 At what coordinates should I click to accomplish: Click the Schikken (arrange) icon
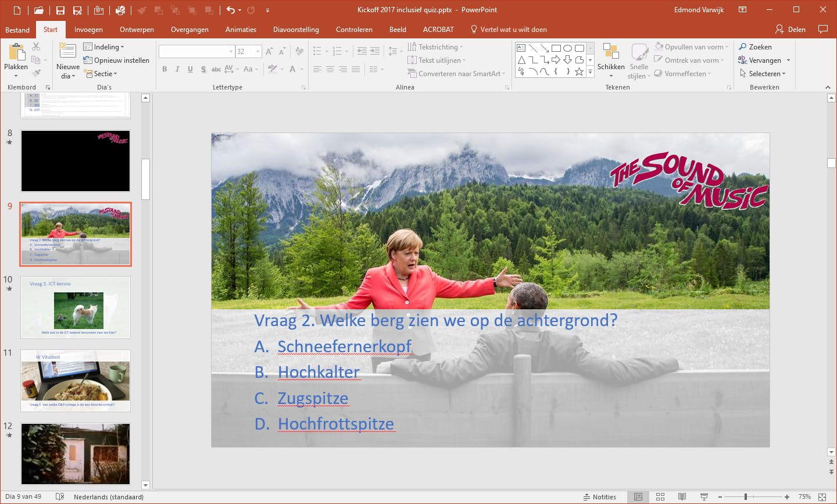(611, 52)
